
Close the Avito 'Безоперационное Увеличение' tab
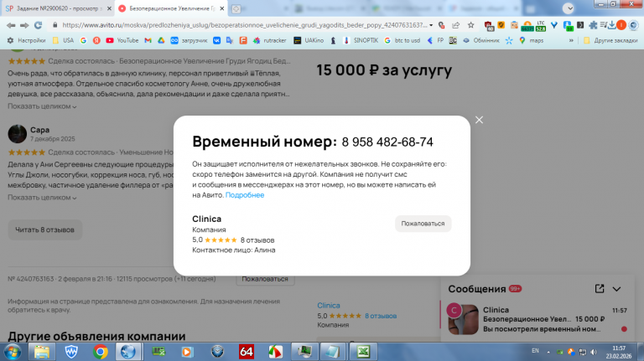tap(222, 8)
